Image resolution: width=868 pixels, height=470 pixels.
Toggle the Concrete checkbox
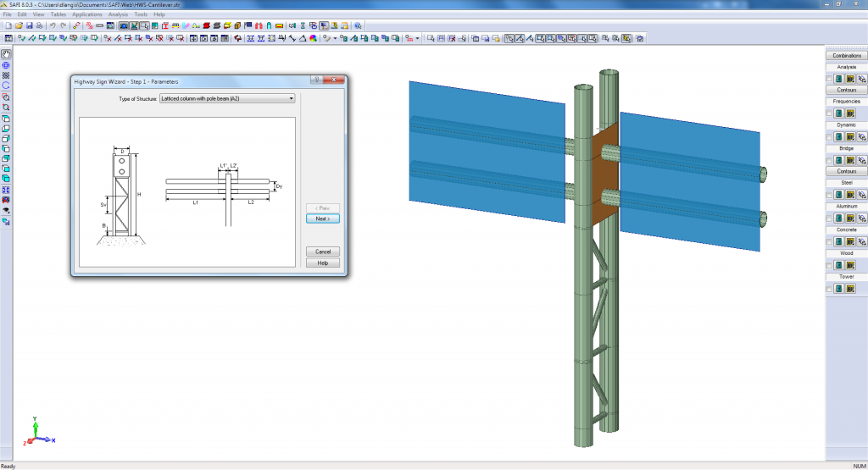[829, 241]
